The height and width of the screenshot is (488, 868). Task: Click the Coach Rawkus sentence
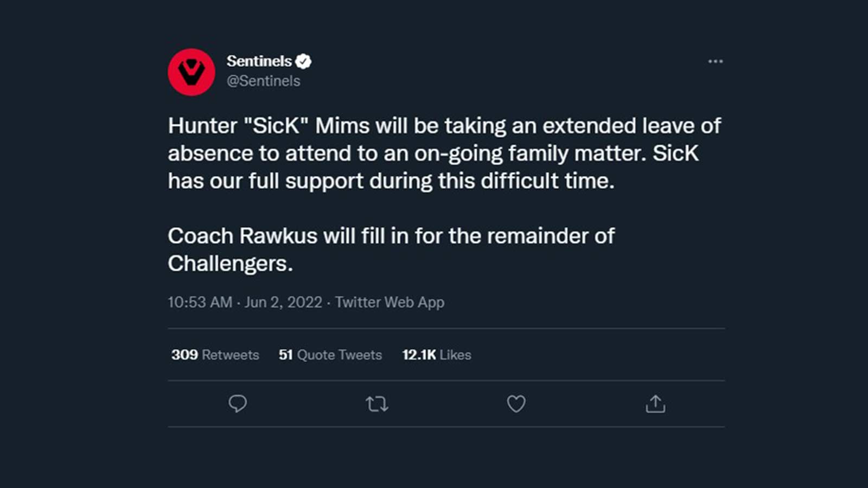(x=391, y=236)
